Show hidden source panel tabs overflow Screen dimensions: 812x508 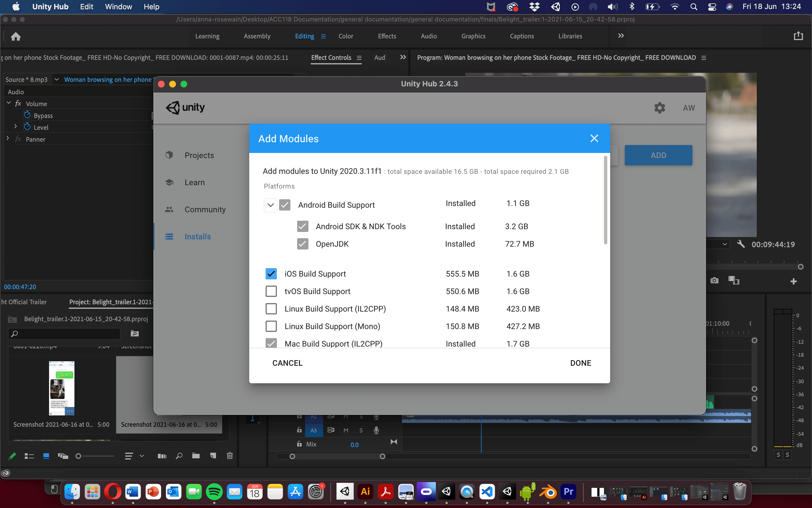[403, 57]
